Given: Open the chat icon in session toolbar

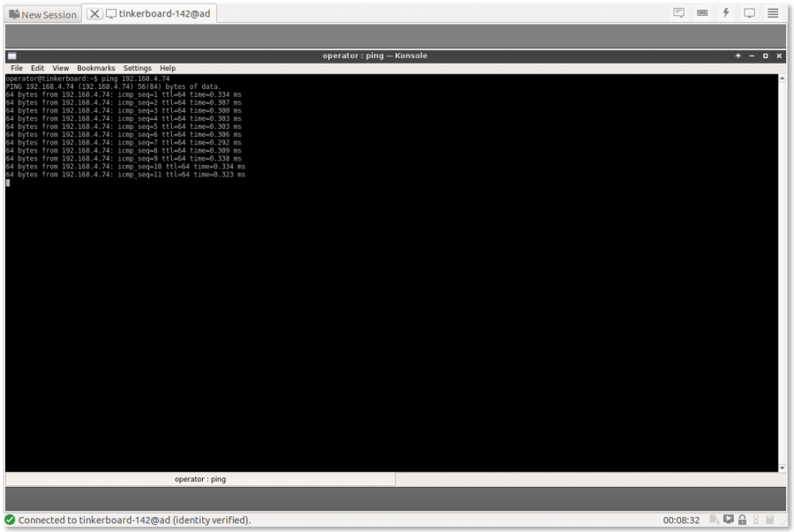Looking at the screenshot, I should (x=678, y=13).
